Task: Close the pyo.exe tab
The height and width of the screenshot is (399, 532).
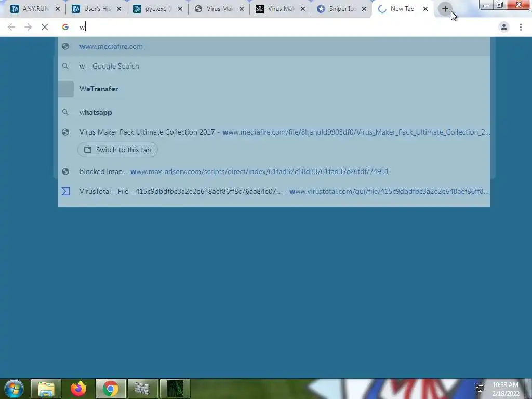Action: 180,9
